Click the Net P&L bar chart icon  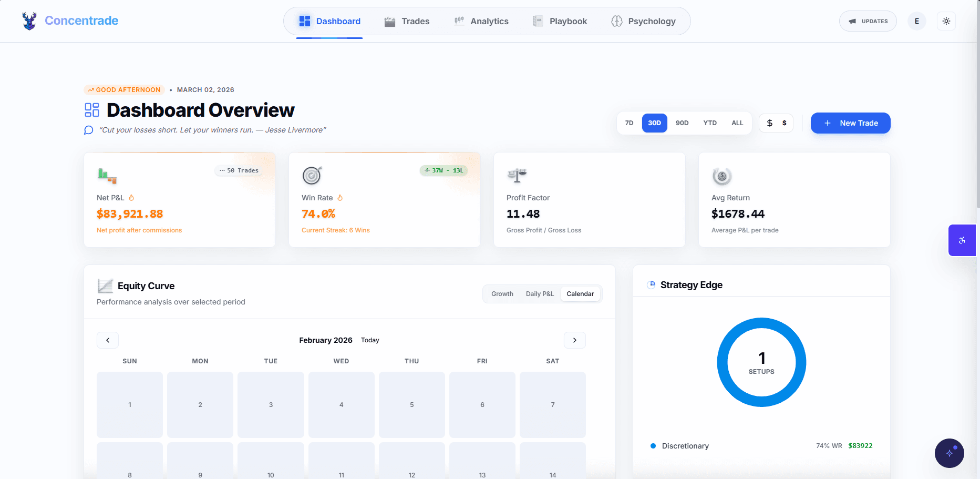click(x=106, y=176)
